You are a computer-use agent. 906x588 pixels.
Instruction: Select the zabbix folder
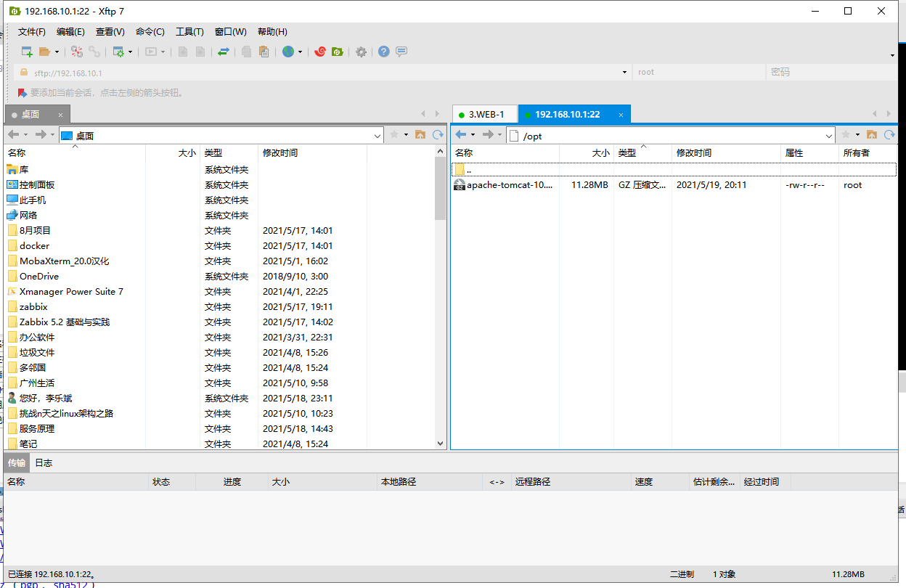point(33,306)
